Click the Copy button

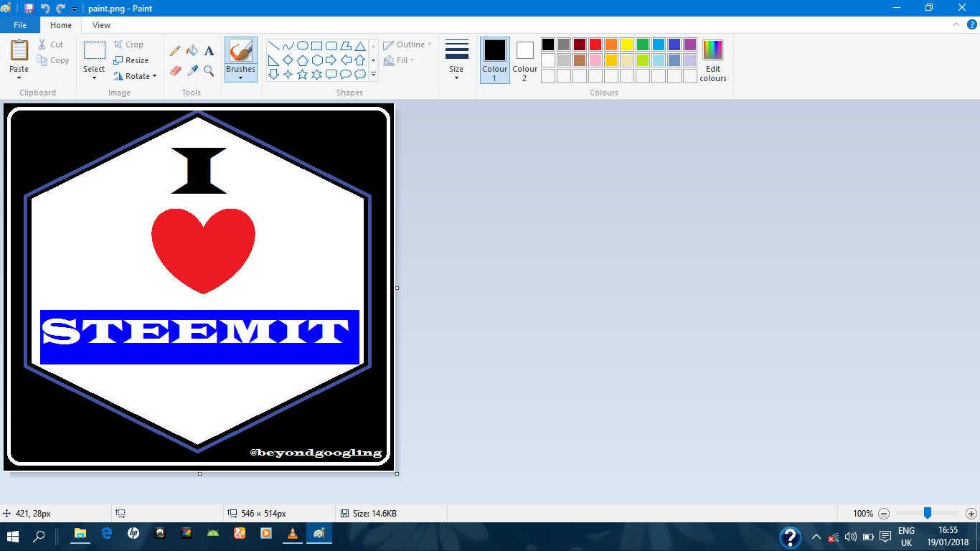53,60
